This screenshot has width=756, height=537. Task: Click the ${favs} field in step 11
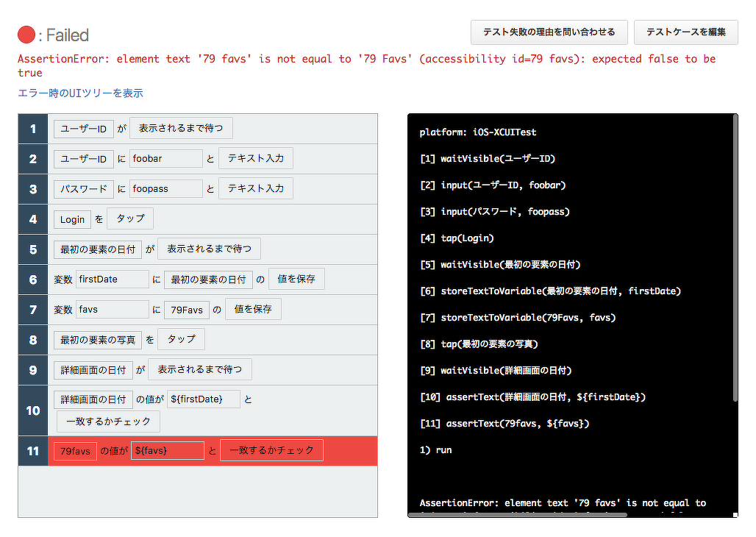[167, 451]
